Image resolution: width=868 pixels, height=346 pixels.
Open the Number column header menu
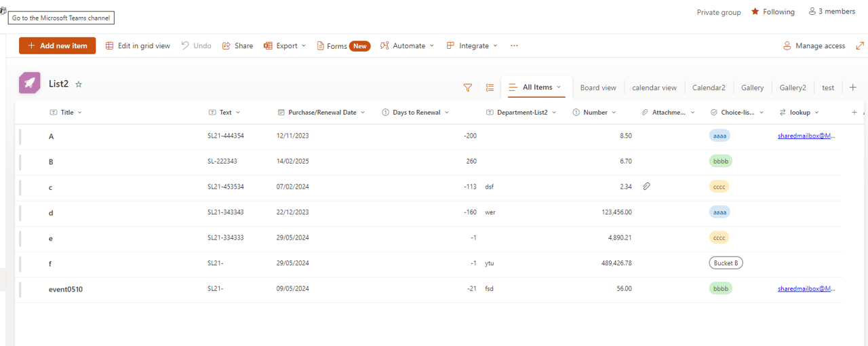(595, 113)
